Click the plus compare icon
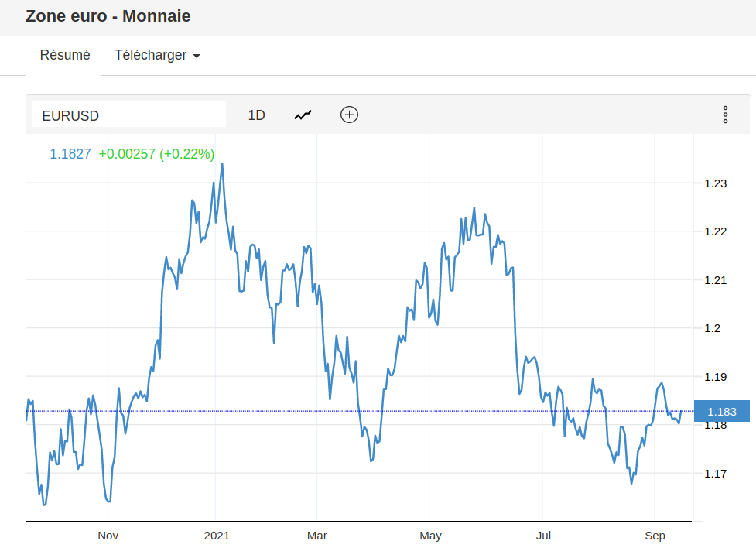 pos(350,115)
